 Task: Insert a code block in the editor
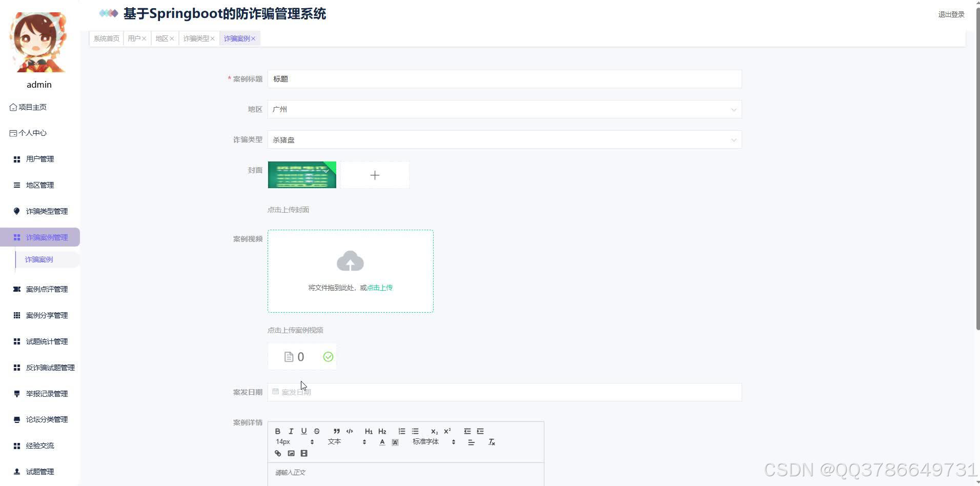click(350, 431)
